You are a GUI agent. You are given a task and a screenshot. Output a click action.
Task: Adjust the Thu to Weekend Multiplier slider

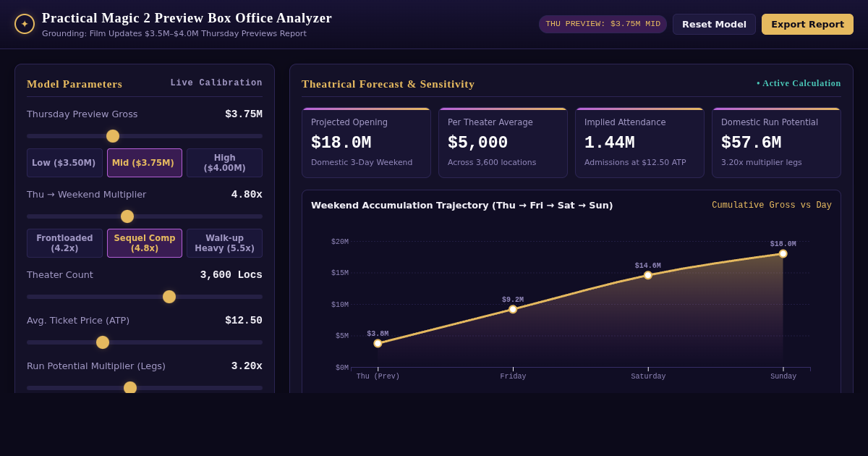tap(145, 216)
